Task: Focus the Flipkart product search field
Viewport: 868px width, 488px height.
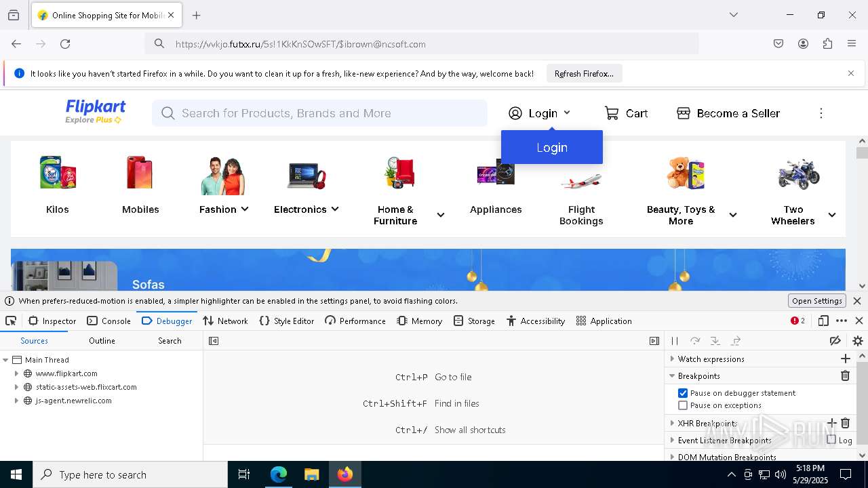Action: click(x=319, y=113)
